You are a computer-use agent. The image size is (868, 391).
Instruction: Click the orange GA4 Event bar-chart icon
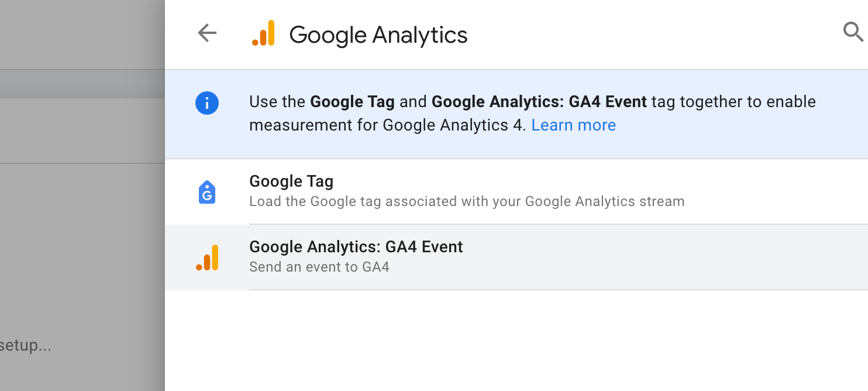(207, 258)
